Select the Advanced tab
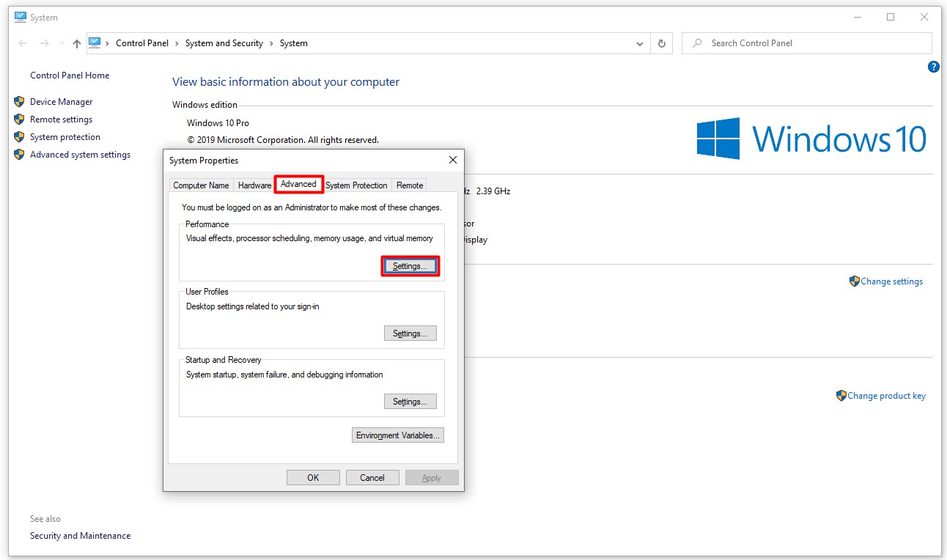 (298, 184)
